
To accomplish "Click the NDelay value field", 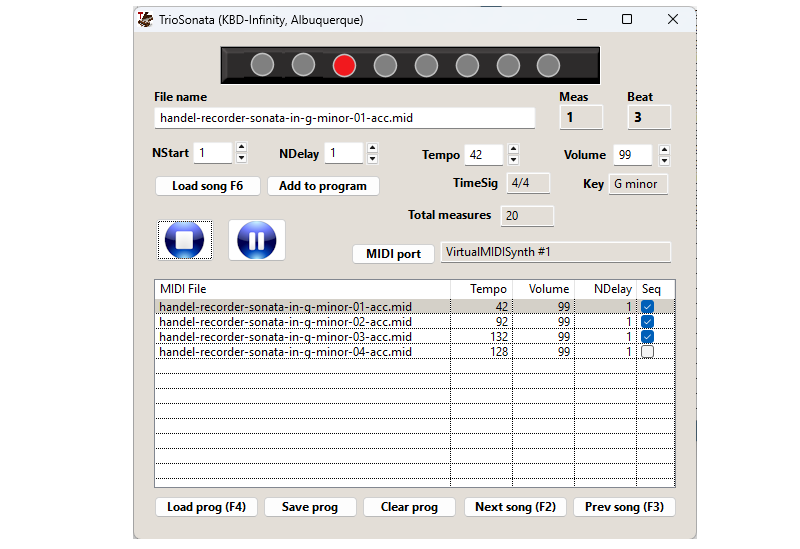I will coord(344,153).
